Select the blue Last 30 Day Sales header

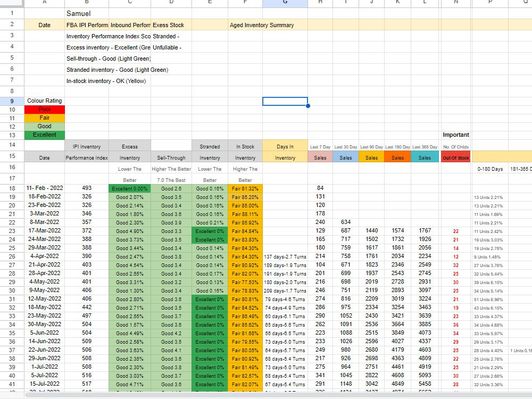(x=346, y=158)
